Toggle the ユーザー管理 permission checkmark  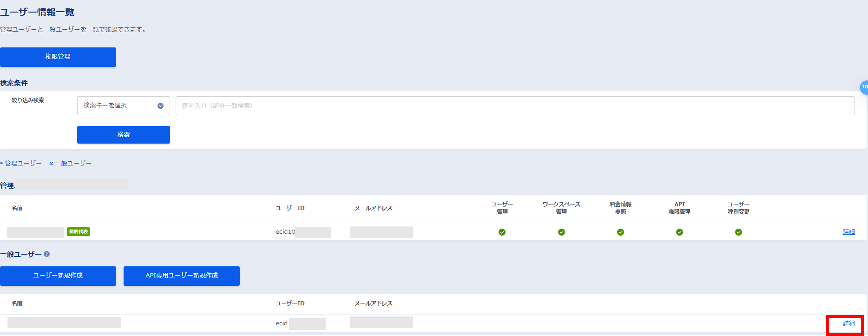[502, 232]
